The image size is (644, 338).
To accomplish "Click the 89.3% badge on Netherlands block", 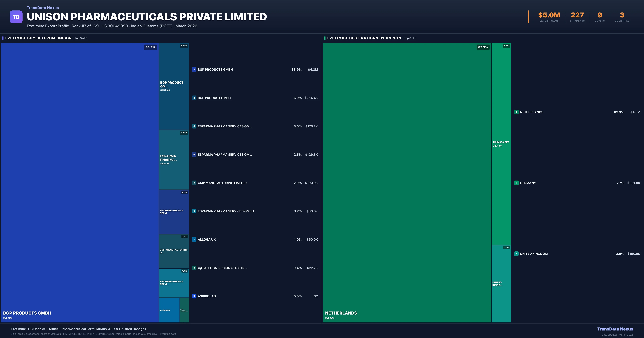I will [x=483, y=47].
